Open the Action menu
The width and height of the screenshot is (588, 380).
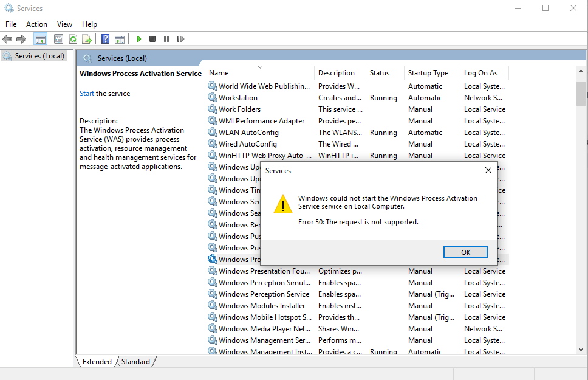[x=36, y=24]
